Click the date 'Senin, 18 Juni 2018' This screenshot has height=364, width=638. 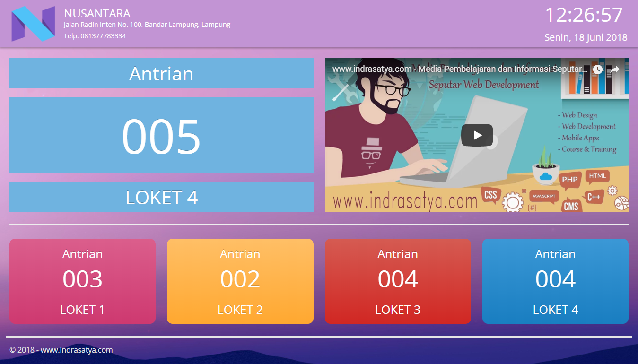pyautogui.click(x=586, y=37)
